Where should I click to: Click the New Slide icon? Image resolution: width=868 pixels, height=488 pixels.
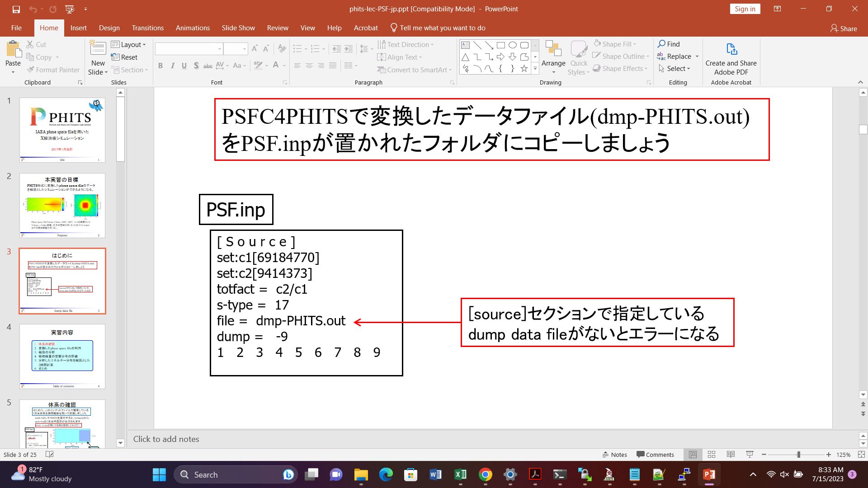[98, 49]
